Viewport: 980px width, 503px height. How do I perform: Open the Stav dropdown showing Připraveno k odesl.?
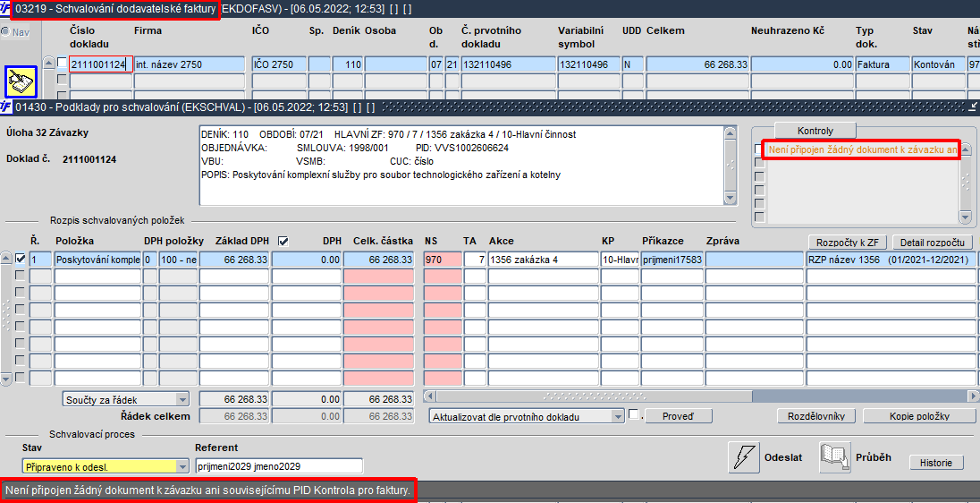[x=105, y=466]
